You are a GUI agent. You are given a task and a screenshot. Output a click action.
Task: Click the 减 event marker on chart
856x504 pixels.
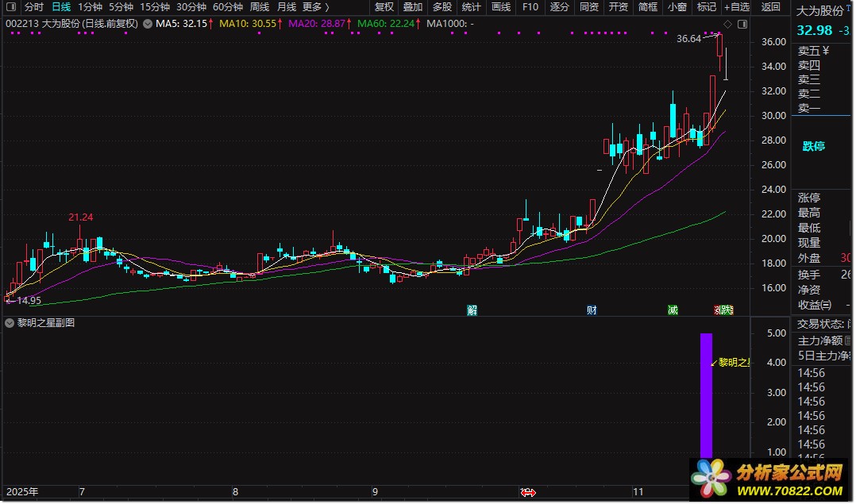pyautogui.click(x=673, y=310)
